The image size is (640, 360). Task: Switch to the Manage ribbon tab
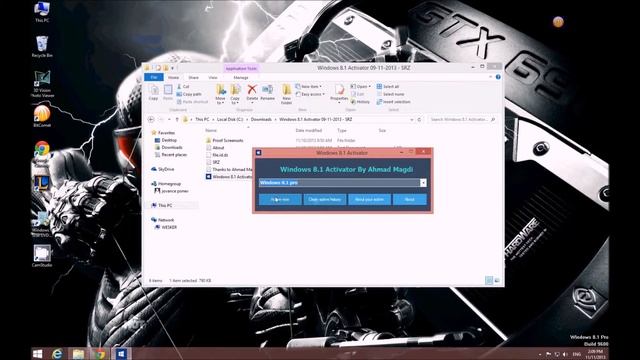(241, 78)
